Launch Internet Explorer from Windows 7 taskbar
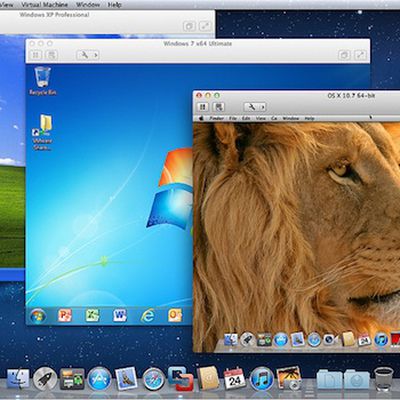 (147, 315)
